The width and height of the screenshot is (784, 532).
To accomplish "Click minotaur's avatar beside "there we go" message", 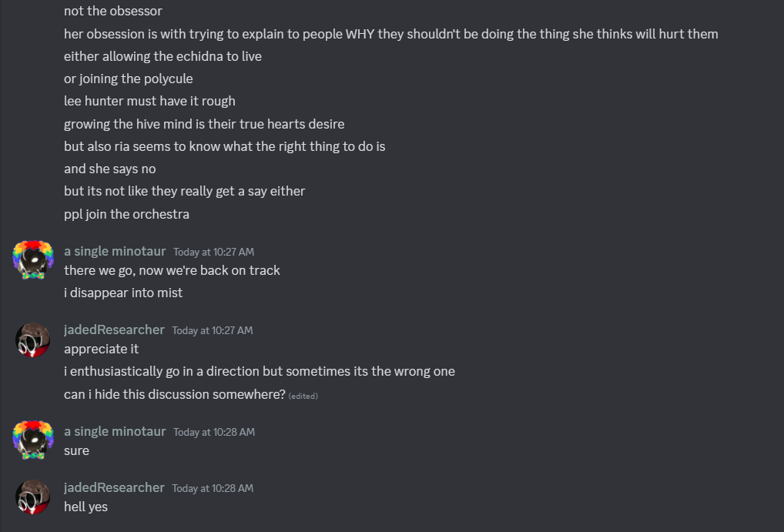I will click(x=32, y=260).
